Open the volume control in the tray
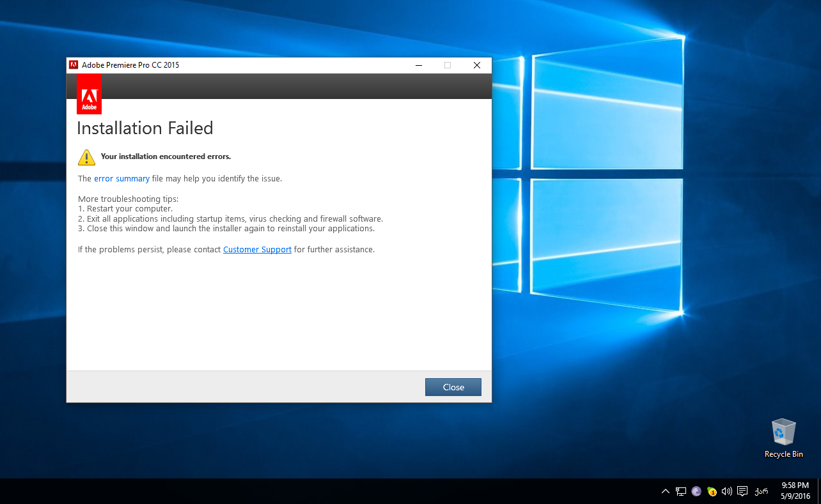 [726, 491]
